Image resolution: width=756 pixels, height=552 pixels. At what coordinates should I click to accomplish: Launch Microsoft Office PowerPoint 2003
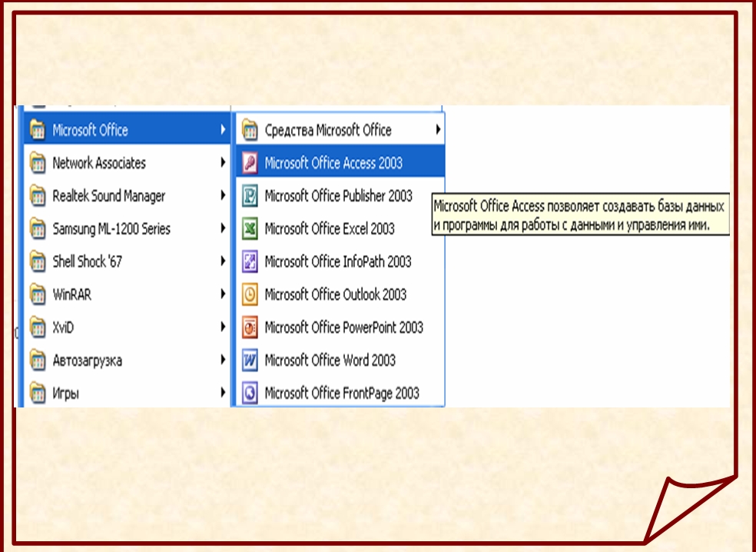coord(340,328)
